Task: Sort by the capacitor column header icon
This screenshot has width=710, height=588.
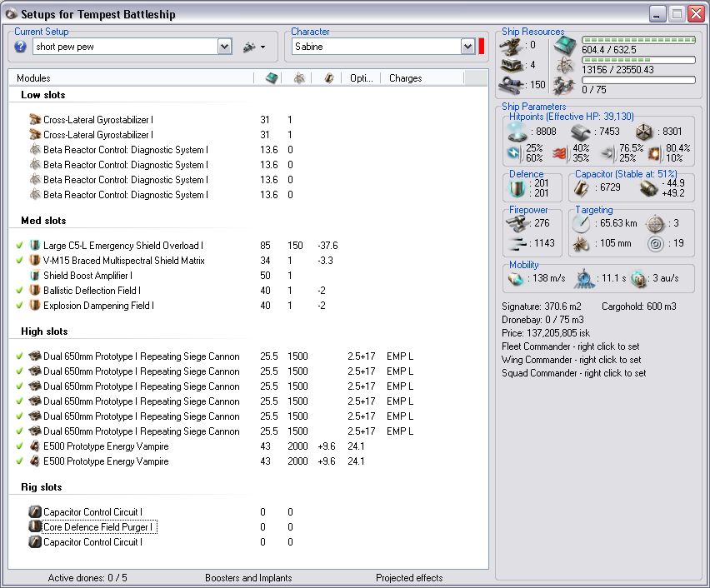Action: click(329, 77)
